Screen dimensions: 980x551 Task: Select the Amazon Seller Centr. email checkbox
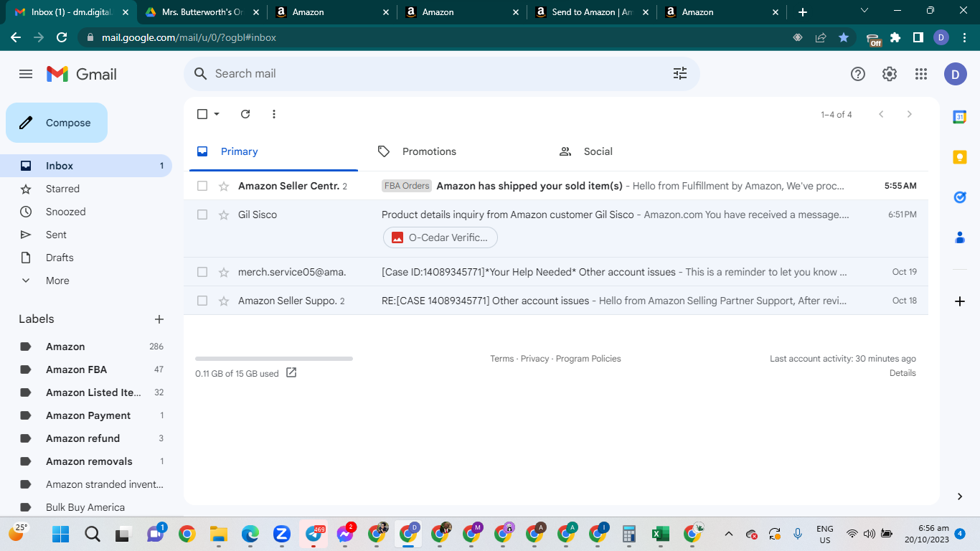coord(202,186)
